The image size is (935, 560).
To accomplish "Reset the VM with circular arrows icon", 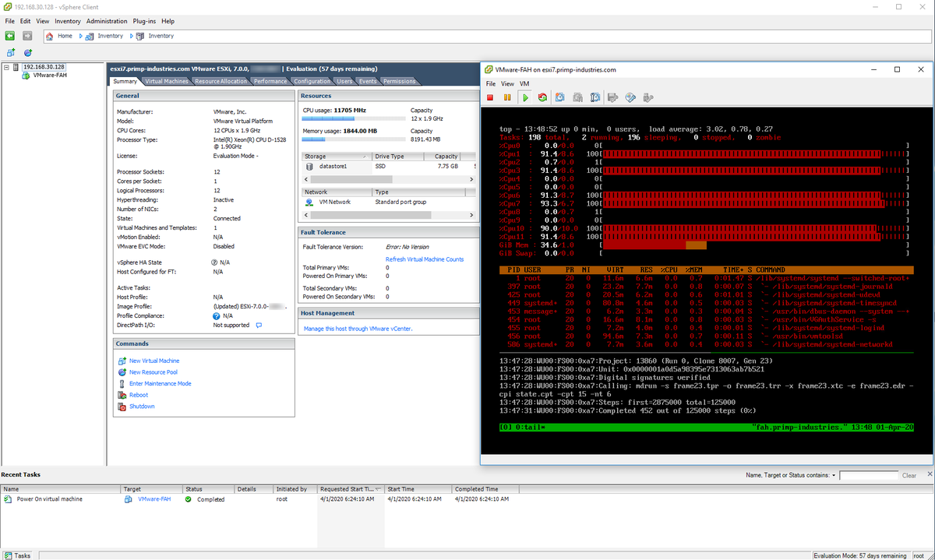I will click(542, 97).
